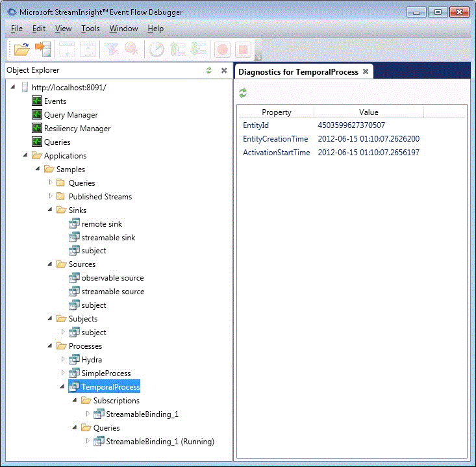Open the toolbar overflow options arrow

coord(258,57)
